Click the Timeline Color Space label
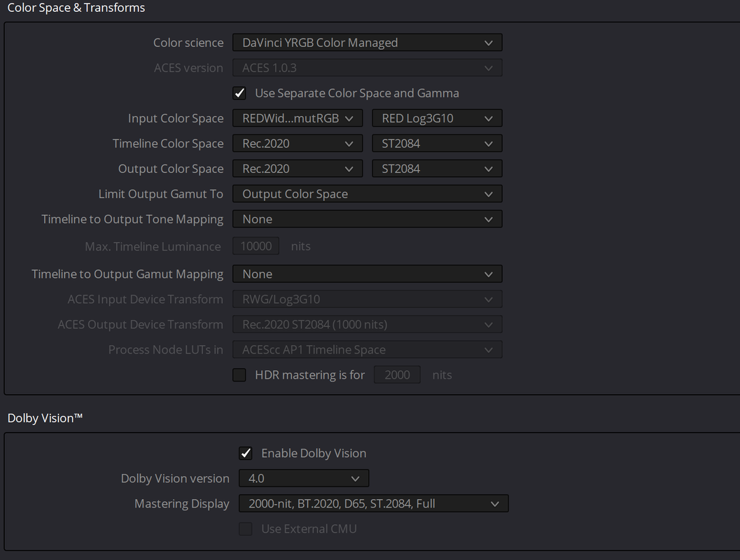Screen dimensions: 740x560 [x=168, y=143]
